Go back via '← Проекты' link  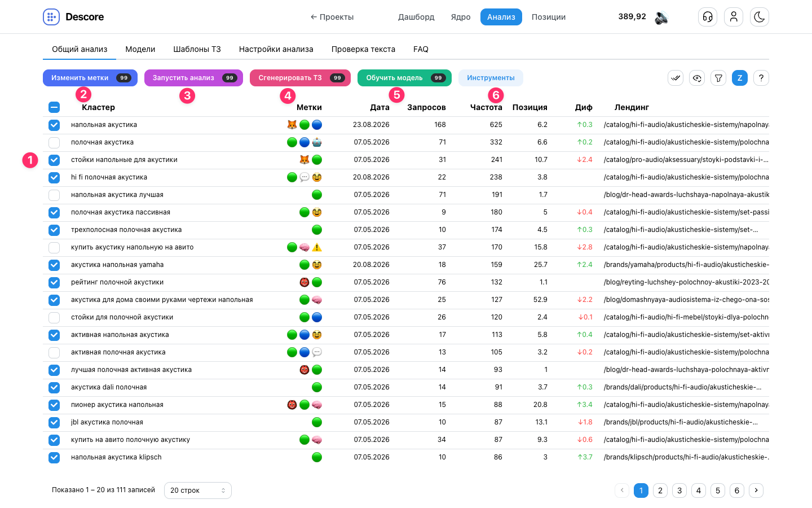coord(332,17)
